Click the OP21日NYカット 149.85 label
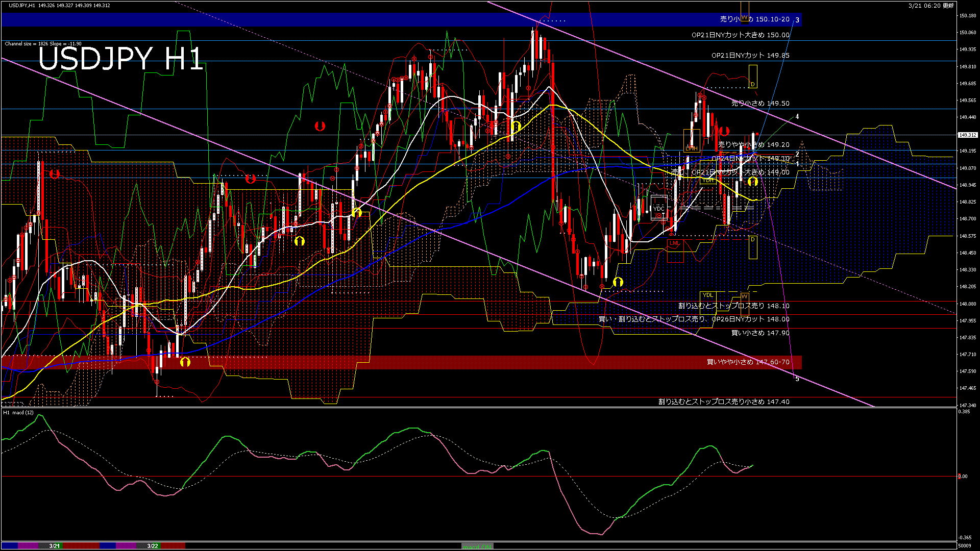 (x=750, y=56)
